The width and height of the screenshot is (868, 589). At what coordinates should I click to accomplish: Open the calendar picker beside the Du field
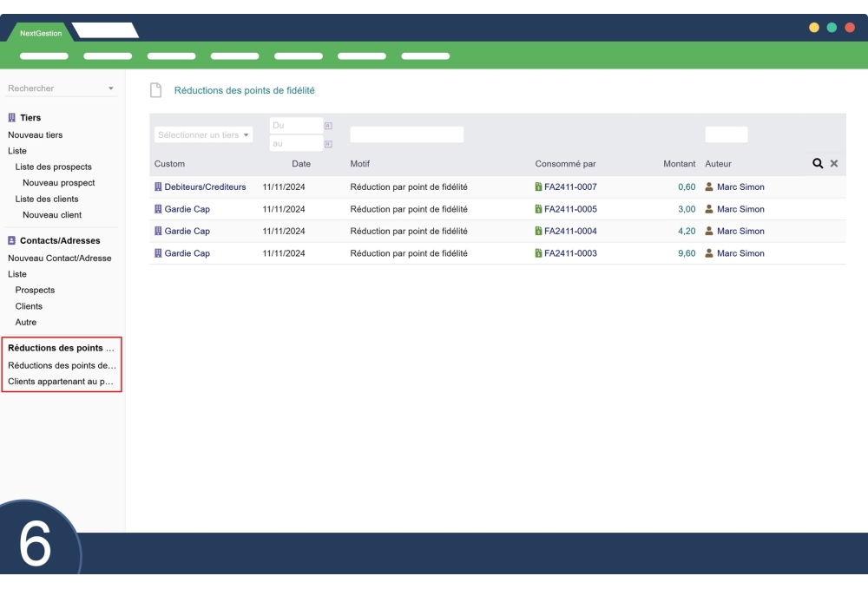tap(328, 126)
